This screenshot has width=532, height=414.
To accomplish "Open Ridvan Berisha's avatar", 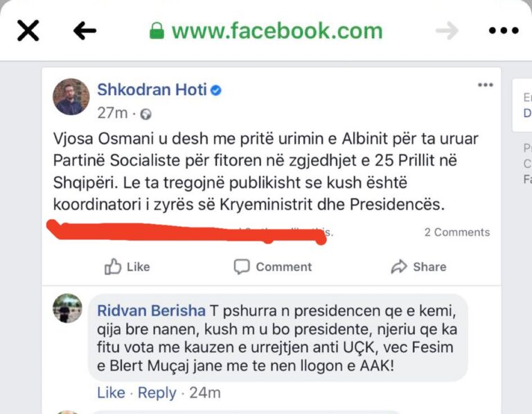I will [67, 308].
